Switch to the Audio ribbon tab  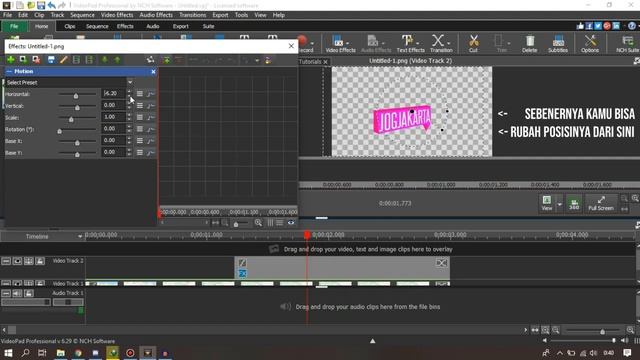click(153, 26)
